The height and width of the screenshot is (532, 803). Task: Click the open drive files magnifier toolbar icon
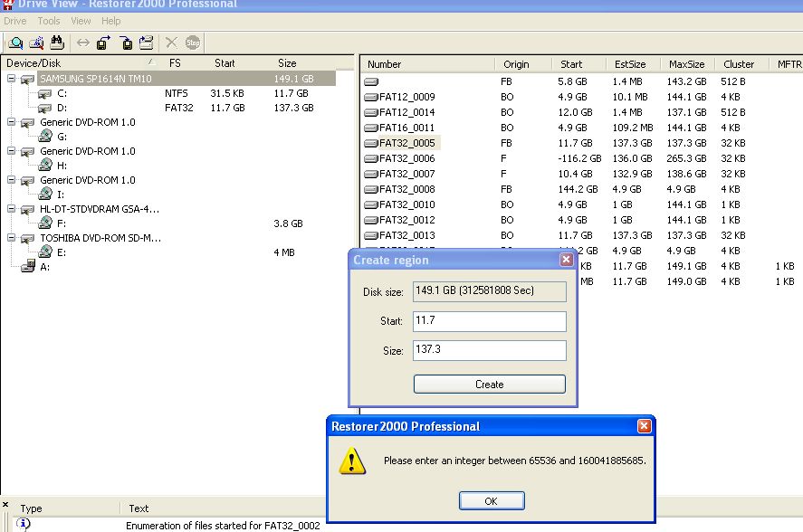click(x=16, y=43)
